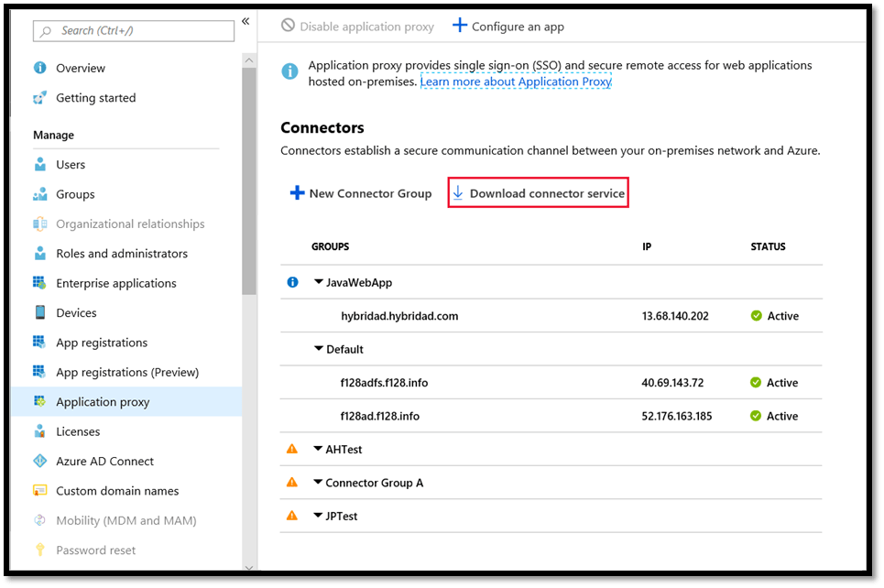Click the Mobility (MDM and MAM) icon
The image size is (884, 588).
(40, 520)
